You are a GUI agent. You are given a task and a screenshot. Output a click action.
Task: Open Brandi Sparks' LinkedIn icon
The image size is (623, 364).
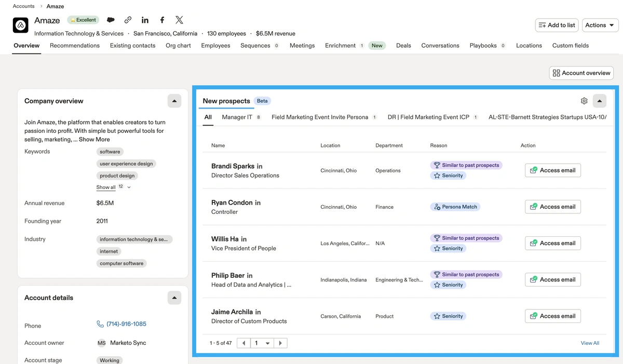260,167
